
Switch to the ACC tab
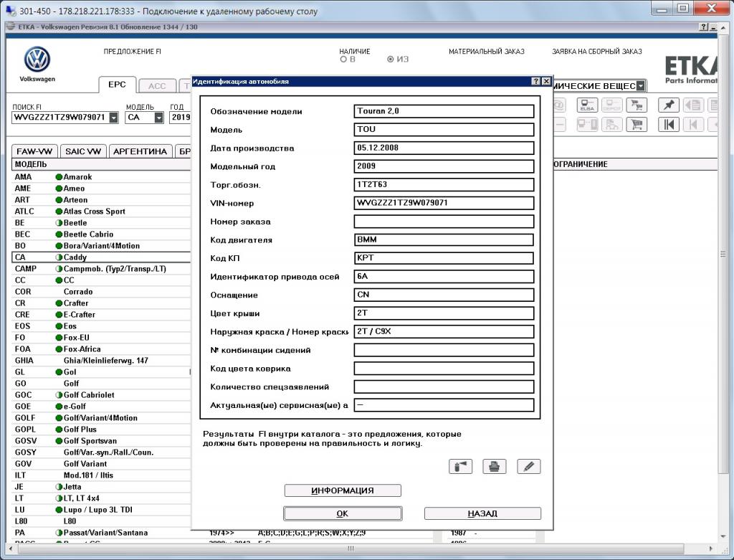pyautogui.click(x=157, y=86)
